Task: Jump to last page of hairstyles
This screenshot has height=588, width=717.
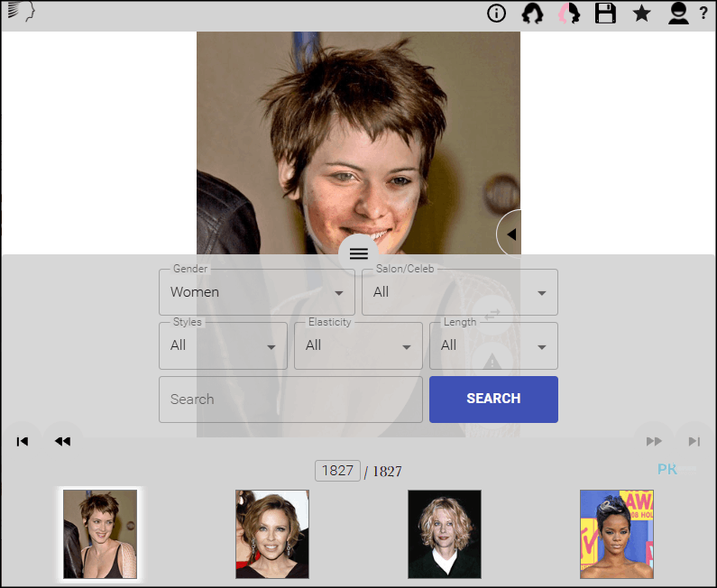Action: tap(694, 441)
